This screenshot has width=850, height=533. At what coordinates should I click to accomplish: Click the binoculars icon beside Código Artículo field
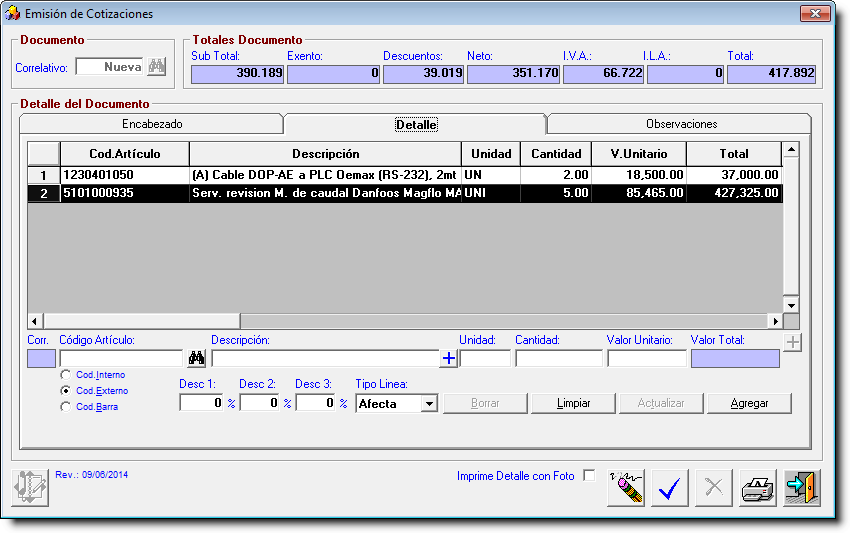[x=196, y=358]
